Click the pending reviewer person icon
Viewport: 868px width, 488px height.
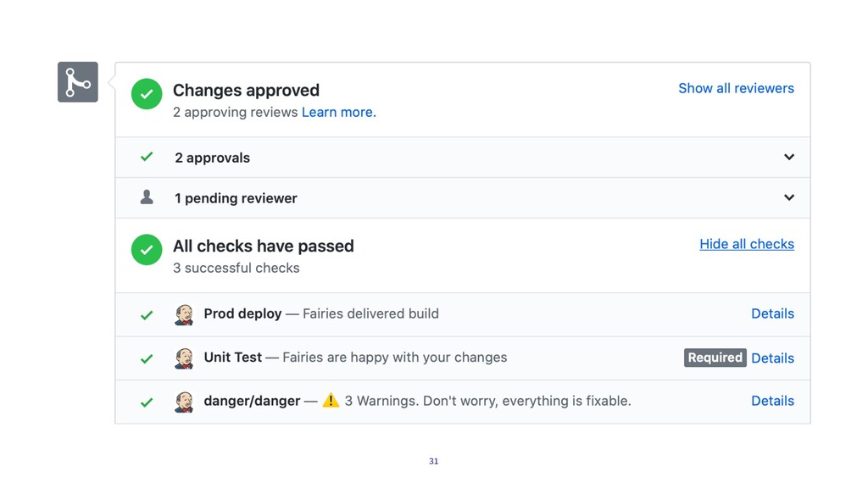pyautogui.click(x=147, y=197)
